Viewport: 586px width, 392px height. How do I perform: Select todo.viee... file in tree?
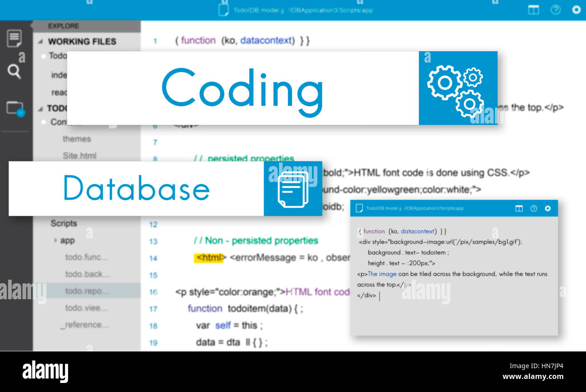click(x=86, y=308)
